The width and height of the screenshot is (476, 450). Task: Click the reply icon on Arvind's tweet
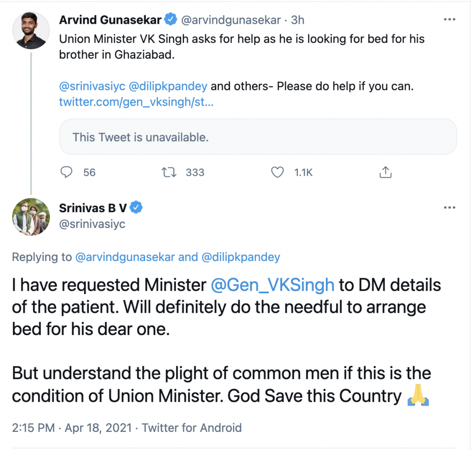click(x=67, y=173)
